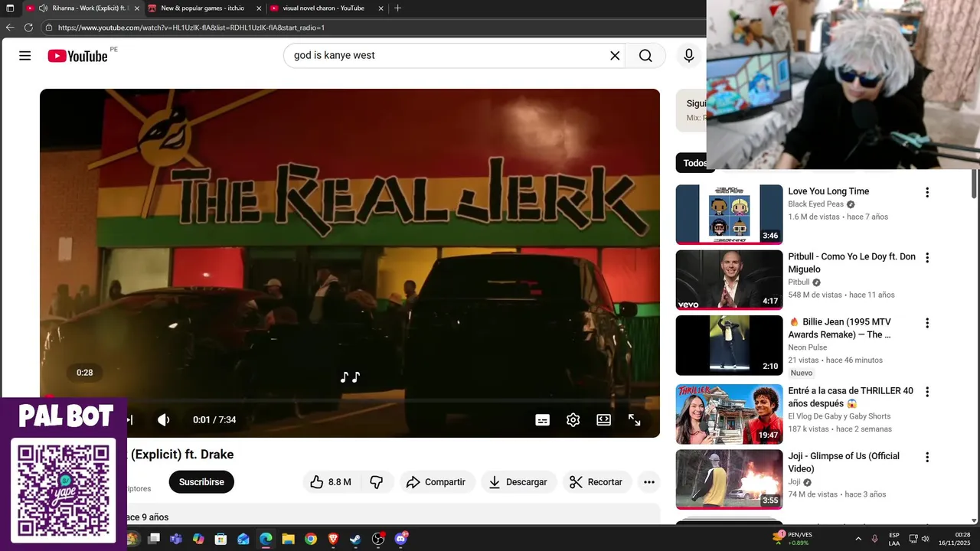Screen dimensions: 980x551
Task: Start voice search with the microphone
Action: pos(689,56)
